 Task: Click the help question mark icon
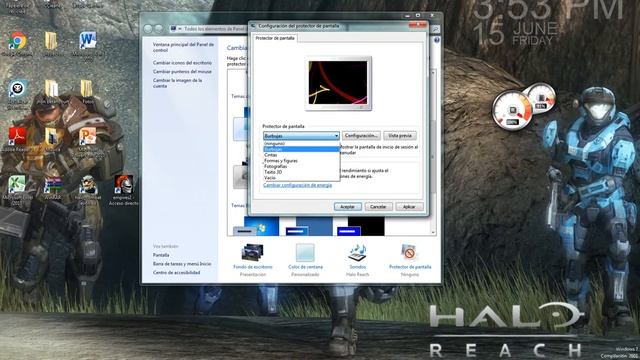437,40
